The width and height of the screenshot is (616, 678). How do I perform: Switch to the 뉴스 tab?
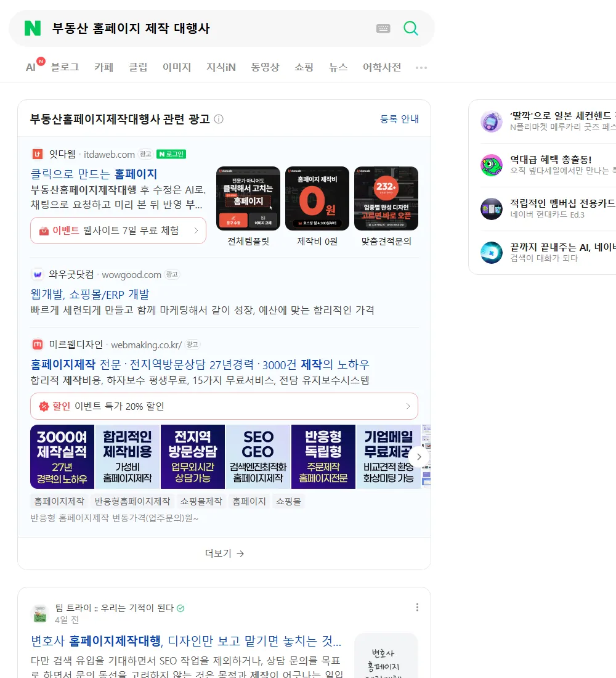(x=338, y=67)
